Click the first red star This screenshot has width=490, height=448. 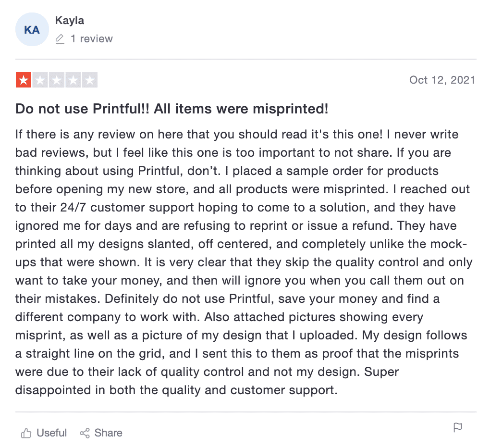click(x=24, y=80)
